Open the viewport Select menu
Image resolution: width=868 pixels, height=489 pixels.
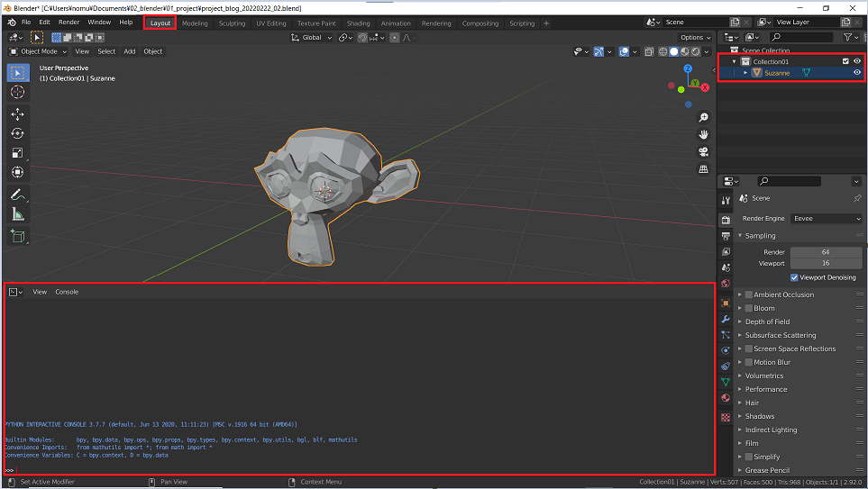106,51
